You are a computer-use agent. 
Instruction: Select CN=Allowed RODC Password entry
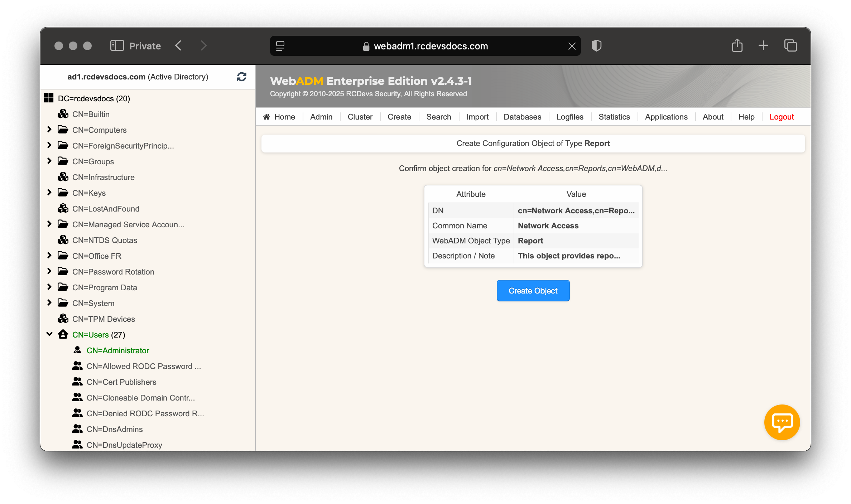[144, 366]
